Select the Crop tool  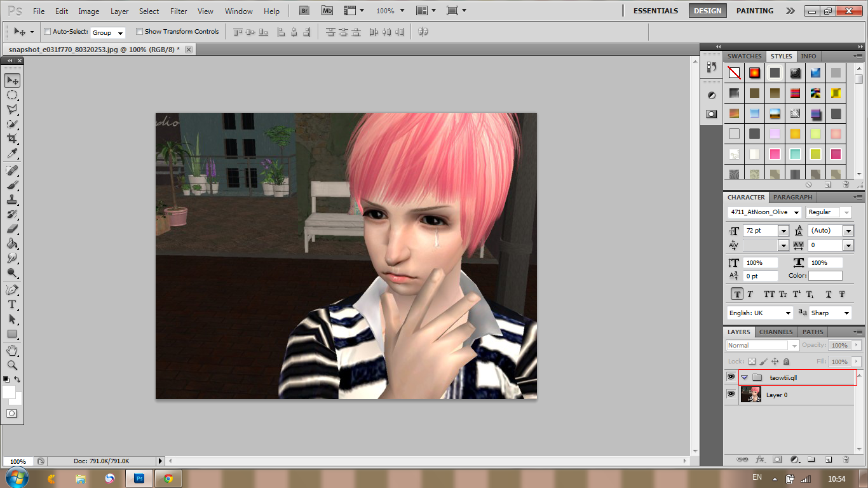12,139
